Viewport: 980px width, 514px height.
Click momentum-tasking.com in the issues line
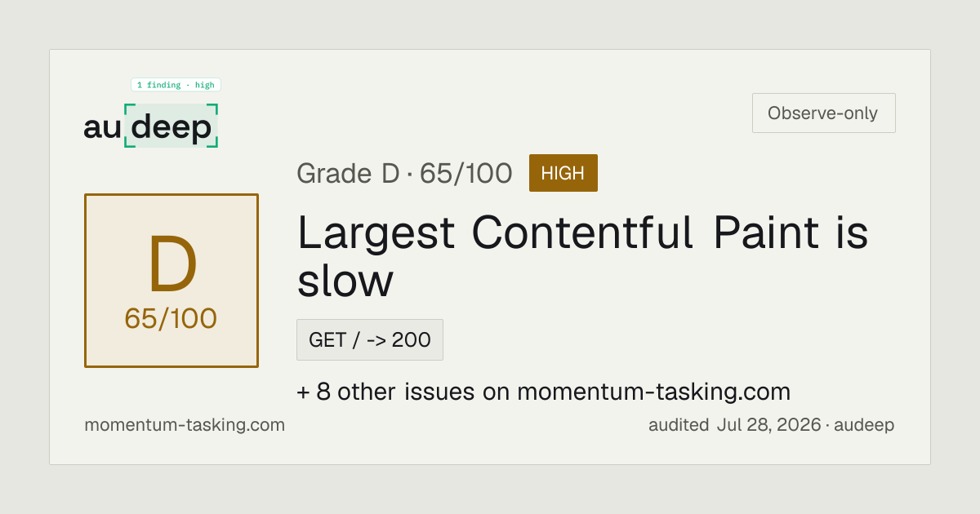(653, 392)
